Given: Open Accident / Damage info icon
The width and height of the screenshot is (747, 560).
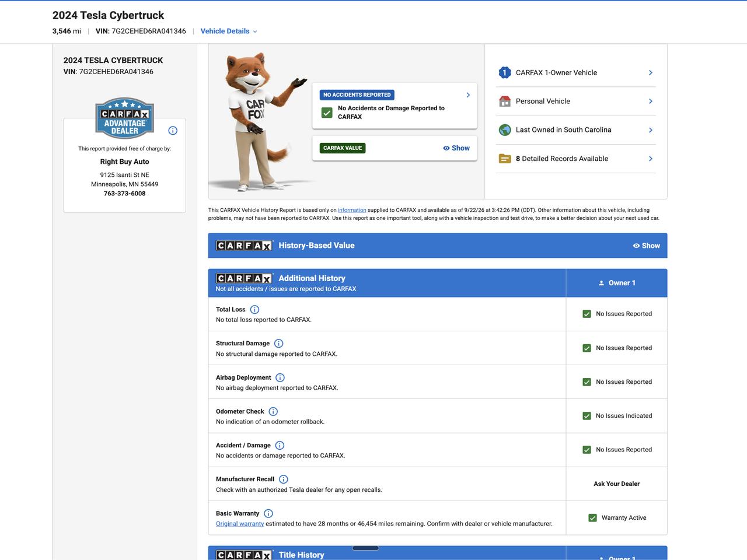Looking at the screenshot, I should coord(280,446).
